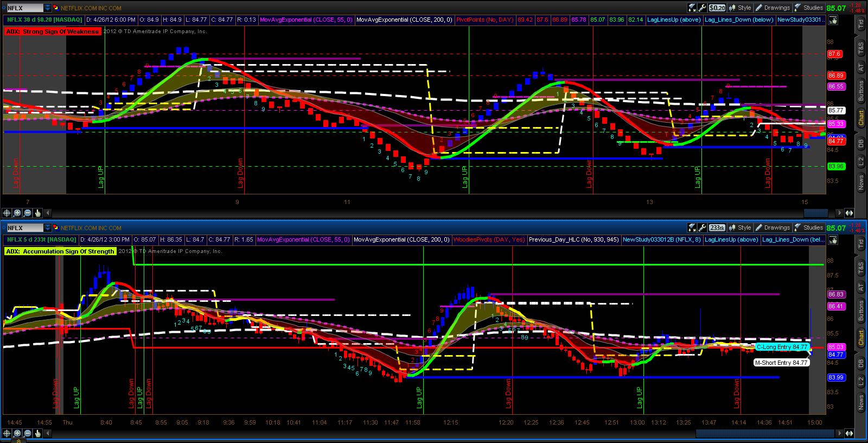
Task: Open News side tab in top chart
Action: tap(861, 182)
